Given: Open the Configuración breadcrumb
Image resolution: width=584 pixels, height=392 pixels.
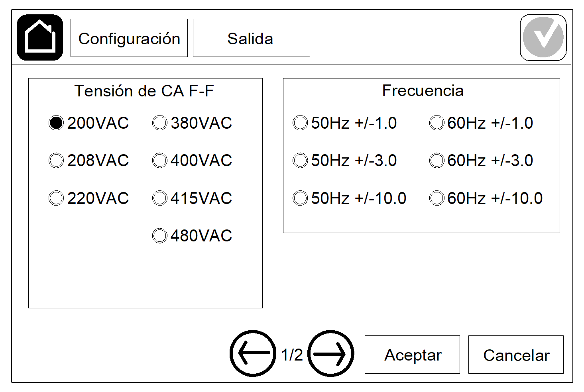Looking at the screenshot, I should pyautogui.click(x=129, y=38).
